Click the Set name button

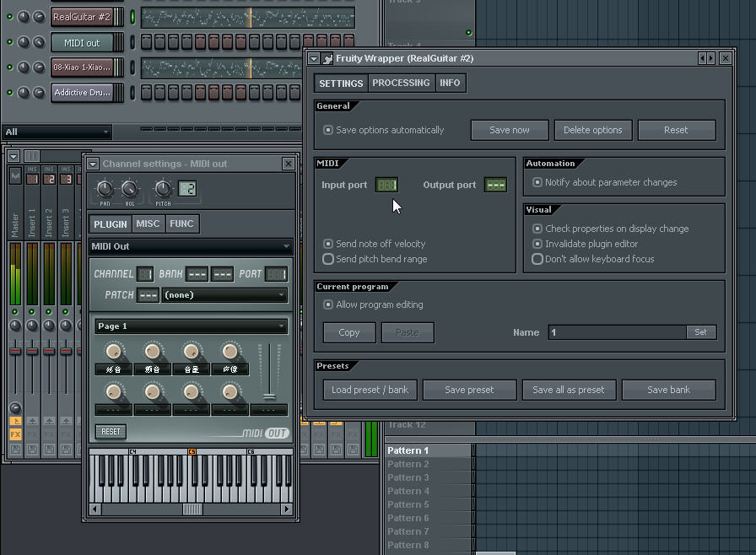(x=700, y=332)
